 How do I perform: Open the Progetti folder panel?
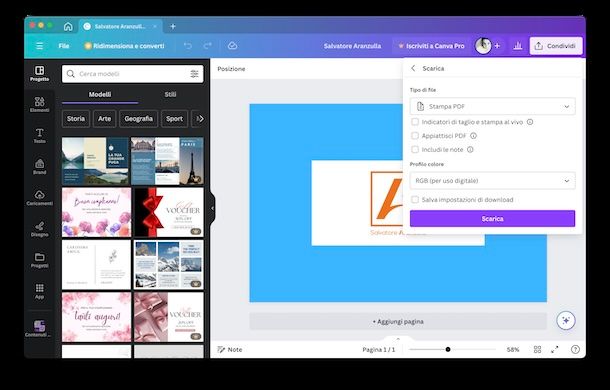39,260
